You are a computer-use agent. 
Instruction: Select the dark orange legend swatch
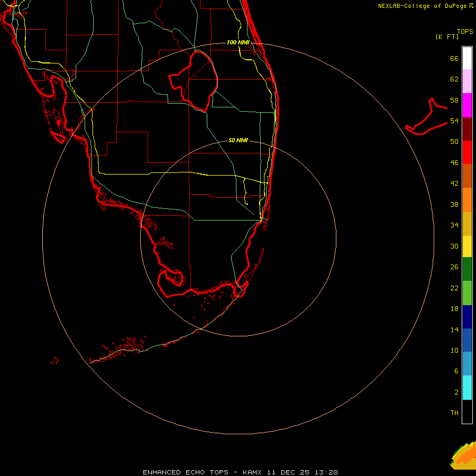(x=467, y=176)
